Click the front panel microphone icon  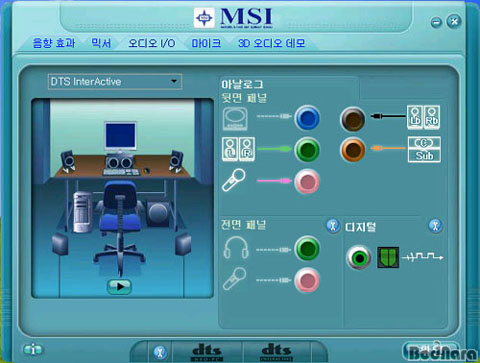234,278
